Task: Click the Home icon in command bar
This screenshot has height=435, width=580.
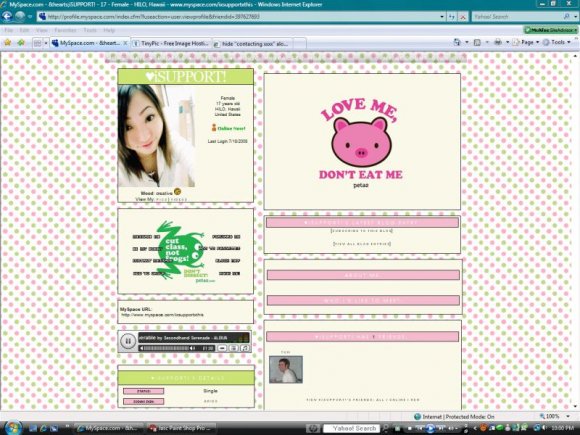Action: (457, 43)
